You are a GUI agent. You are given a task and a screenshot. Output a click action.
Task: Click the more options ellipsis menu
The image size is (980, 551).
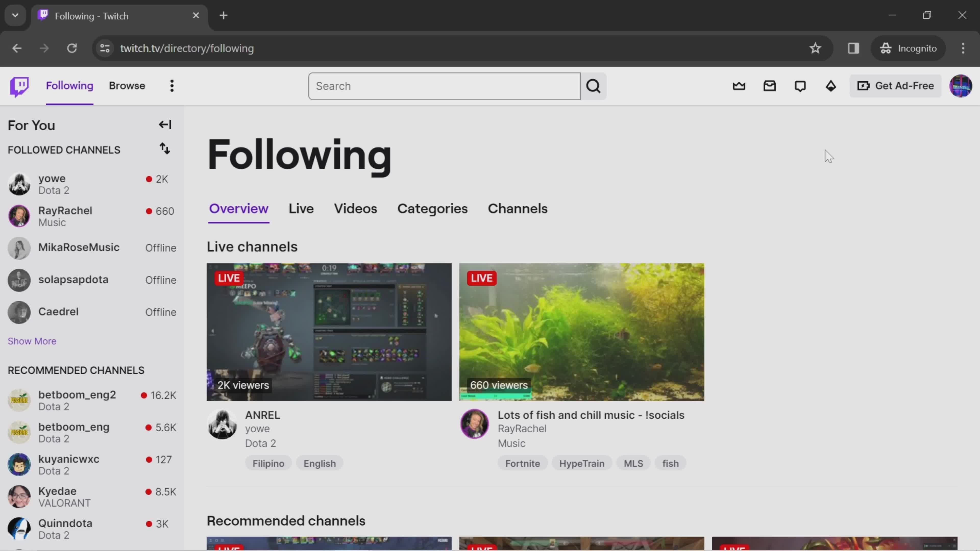pyautogui.click(x=172, y=85)
